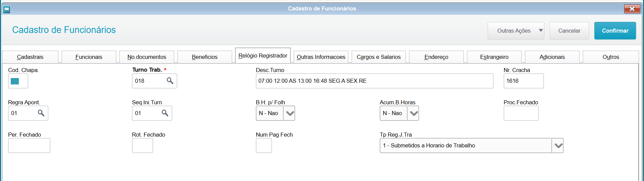
Task: Click the Per. Fechado input box
Action: coord(29,146)
